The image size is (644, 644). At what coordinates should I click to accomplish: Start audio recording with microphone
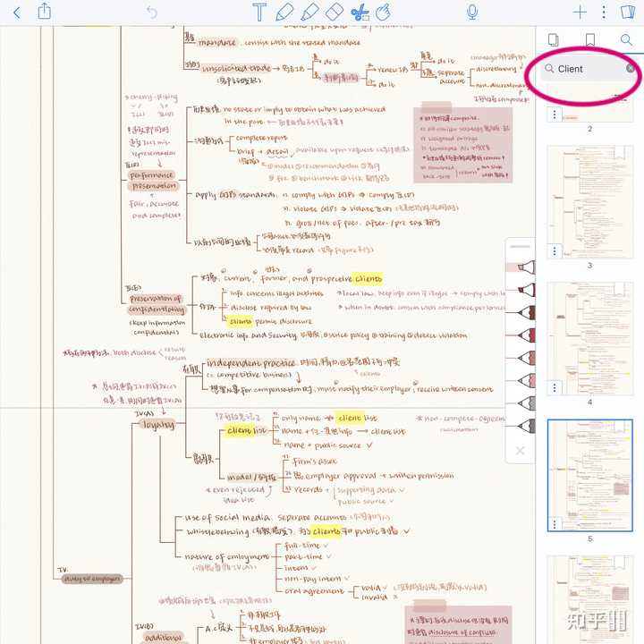click(x=472, y=12)
